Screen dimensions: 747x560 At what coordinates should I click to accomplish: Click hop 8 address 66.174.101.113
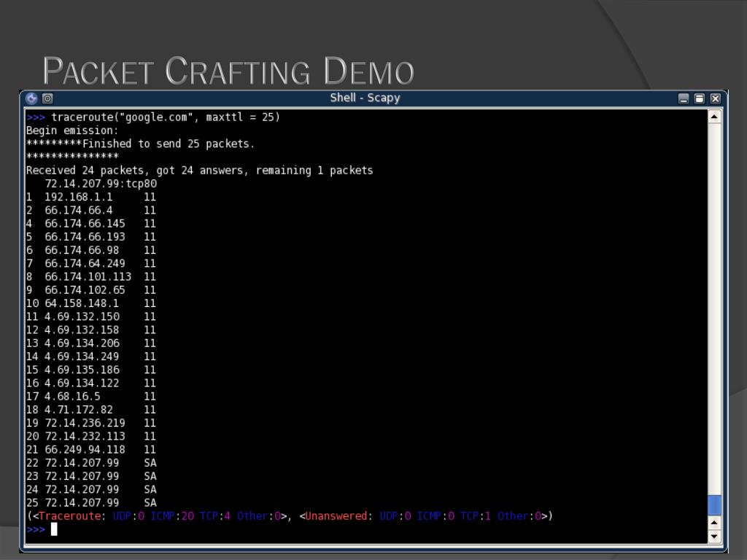[x=88, y=277]
